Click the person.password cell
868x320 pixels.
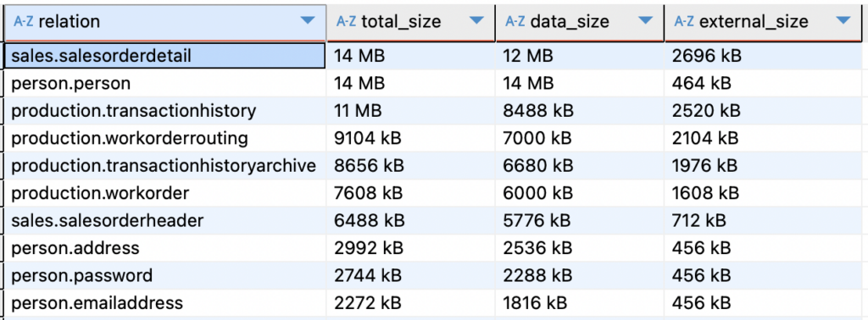click(x=165, y=275)
